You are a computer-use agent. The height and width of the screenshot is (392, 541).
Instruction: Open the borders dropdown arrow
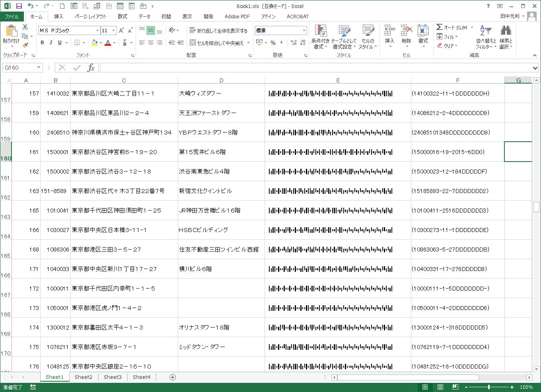point(84,43)
